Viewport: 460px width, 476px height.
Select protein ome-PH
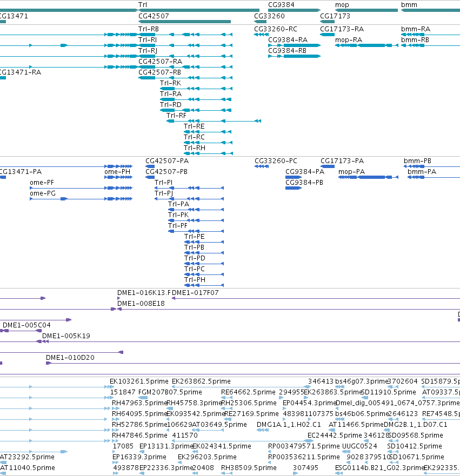pyautogui.click(x=117, y=172)
